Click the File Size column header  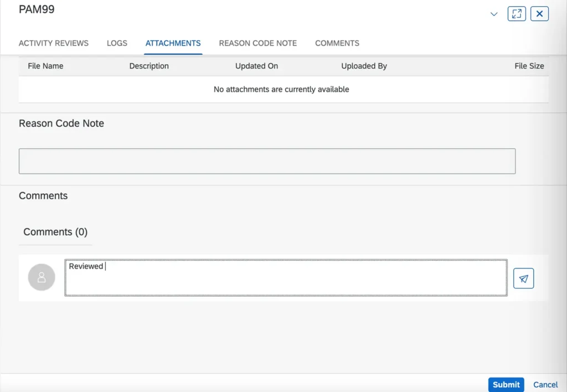coord(529,66)
